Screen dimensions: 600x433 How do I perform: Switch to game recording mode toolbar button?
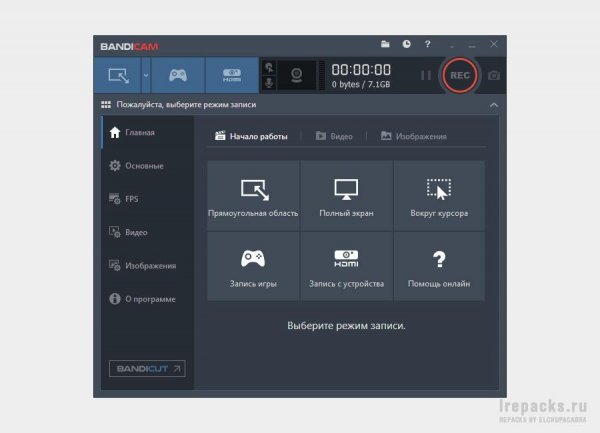(178, 75)
